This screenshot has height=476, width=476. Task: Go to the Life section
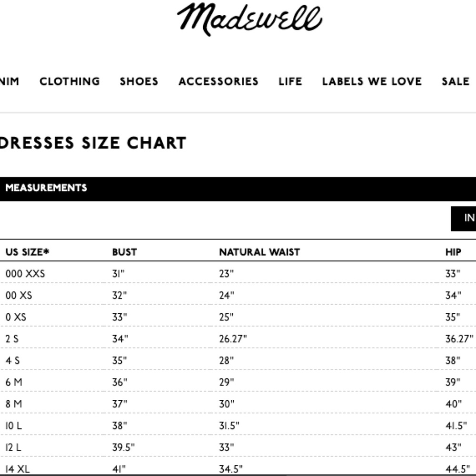click(x=290, y=81)
